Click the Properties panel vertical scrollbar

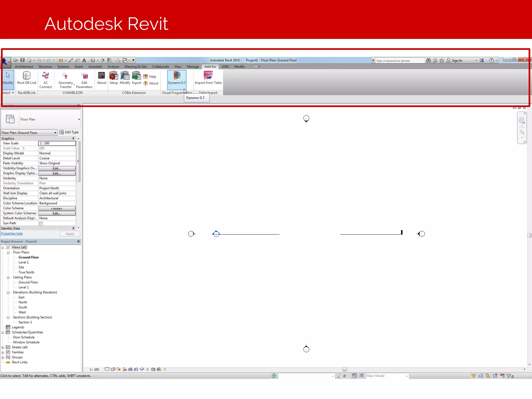coord(78,162)
